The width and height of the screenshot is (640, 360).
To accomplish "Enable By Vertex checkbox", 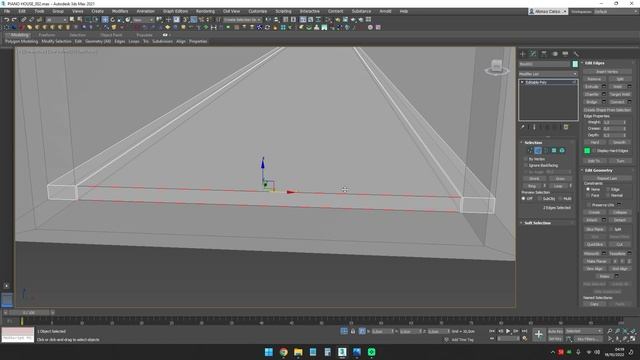I will 526,159.
